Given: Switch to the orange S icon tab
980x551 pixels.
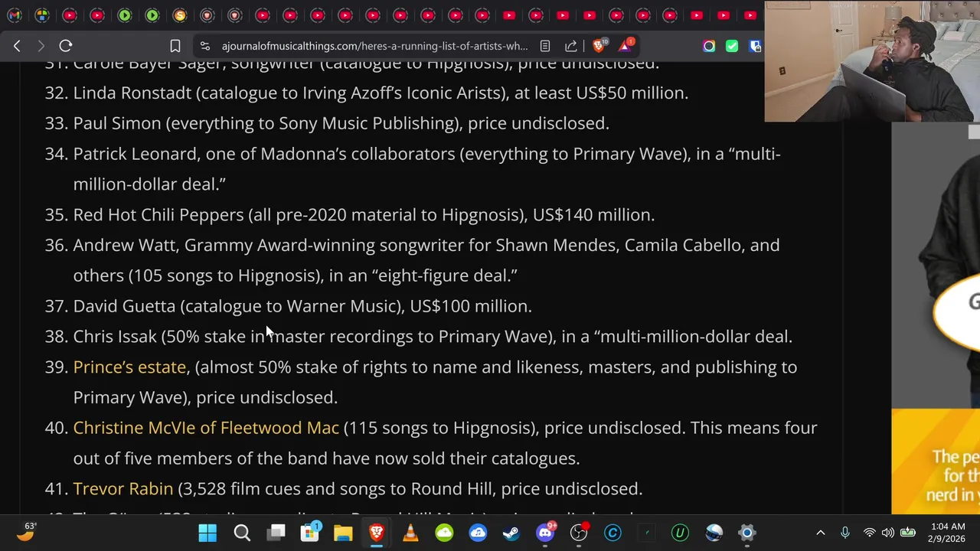Looking at the screenshot, I should tap(180, 15).
